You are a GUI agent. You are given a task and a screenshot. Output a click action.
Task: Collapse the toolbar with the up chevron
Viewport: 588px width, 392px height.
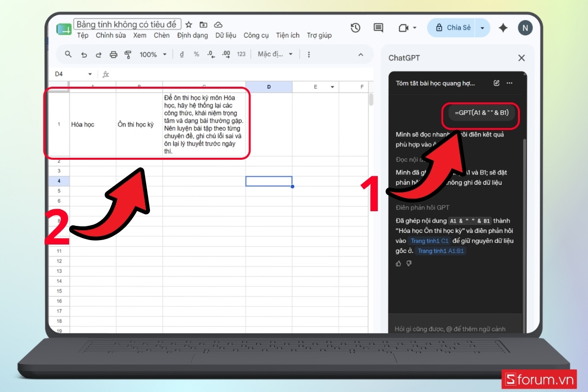pos(361,54)
